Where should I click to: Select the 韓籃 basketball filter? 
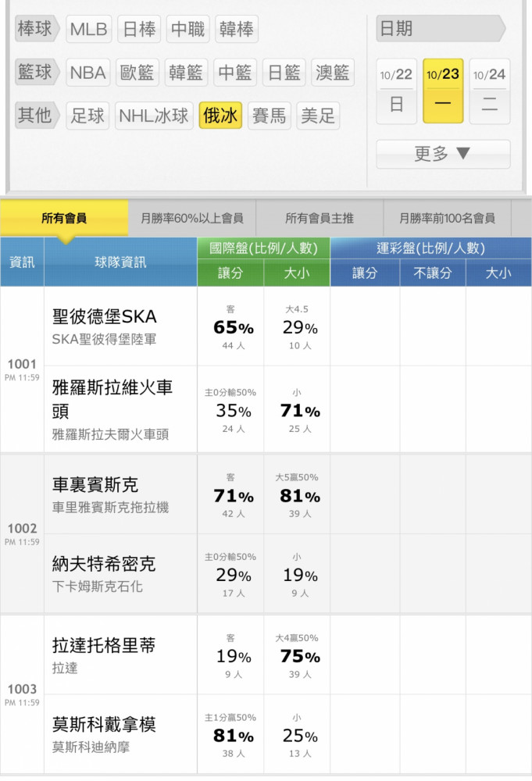[x=185, y=73]
